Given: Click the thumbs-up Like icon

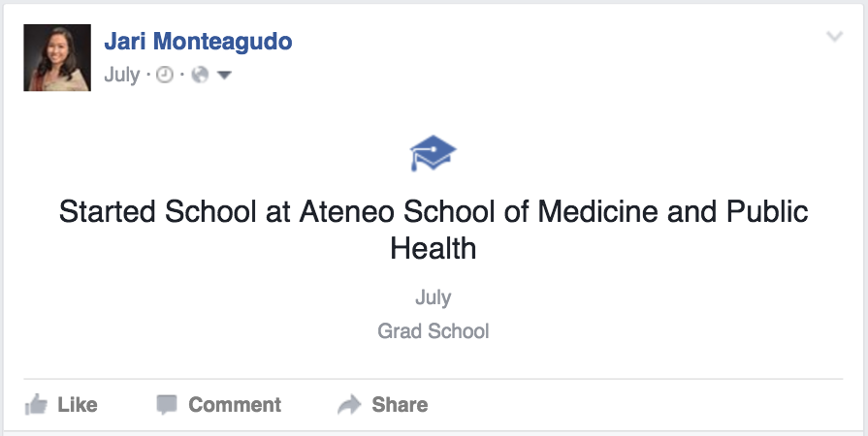Looking at the screenshot, I should [x=36, y=404].
